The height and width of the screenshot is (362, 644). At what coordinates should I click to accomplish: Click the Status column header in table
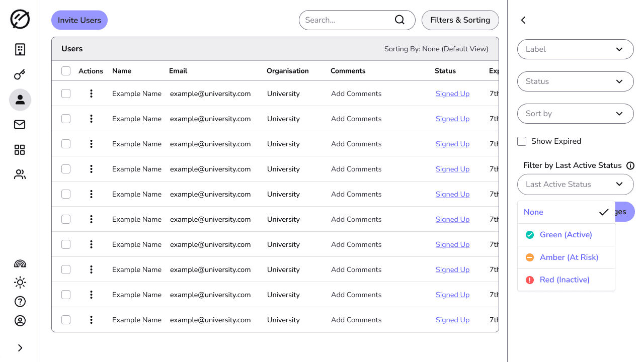pyautogui.click(x=445, y=71)
